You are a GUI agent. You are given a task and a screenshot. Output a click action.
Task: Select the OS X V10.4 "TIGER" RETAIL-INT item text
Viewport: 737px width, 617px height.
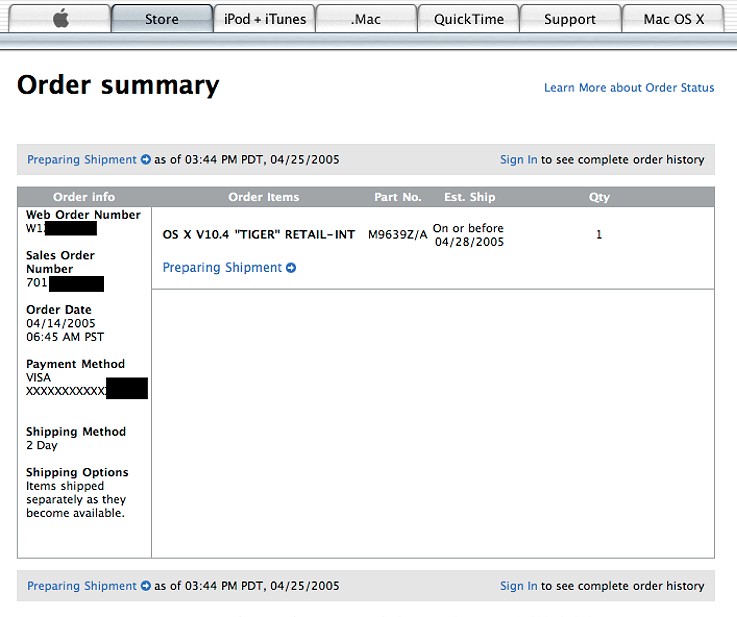point(259,234)
